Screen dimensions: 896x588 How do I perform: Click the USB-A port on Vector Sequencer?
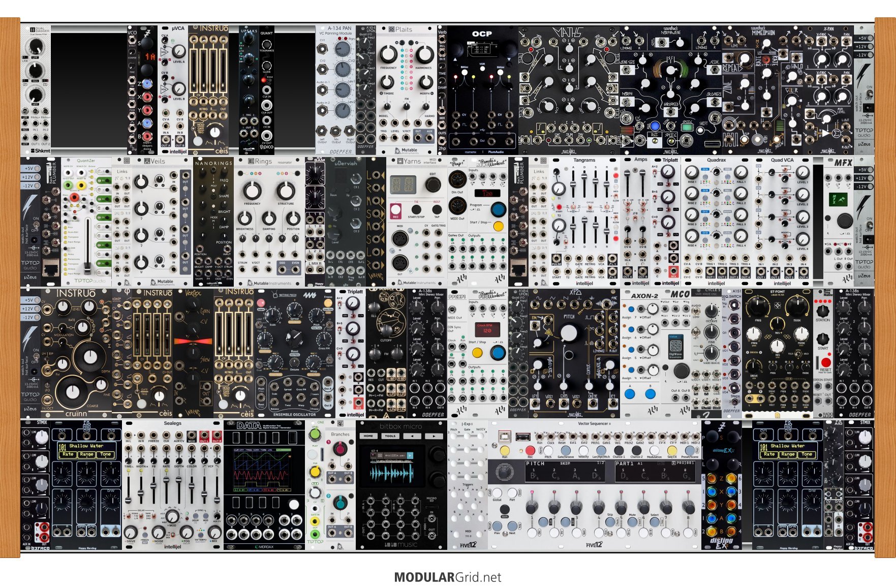click(x=523, y=437)
